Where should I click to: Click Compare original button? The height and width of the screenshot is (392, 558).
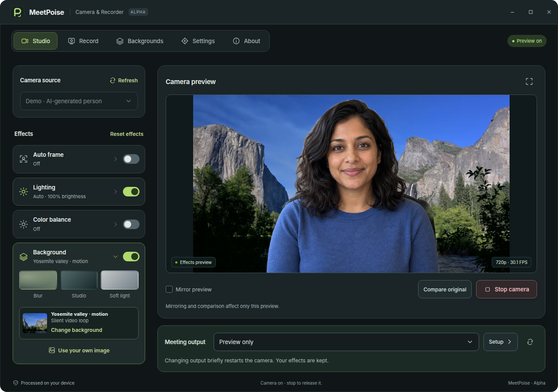(x=445, y=289)
